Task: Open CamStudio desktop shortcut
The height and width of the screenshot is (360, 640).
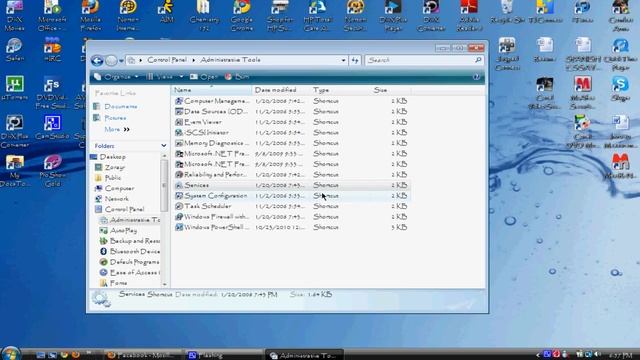Action: pos(52,128)
